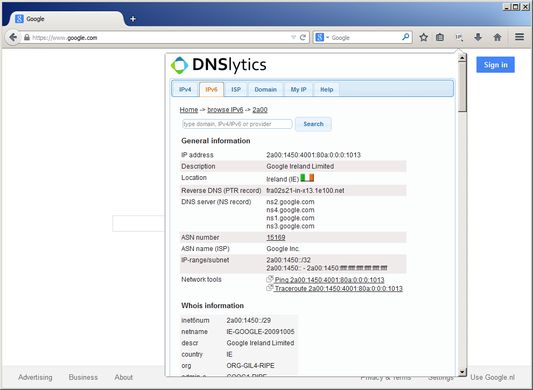Image resolution: width=533 pixels, height=390 pixels.
Task: Click the popup scrollbar down arrow
Action: click(x=462, y=372)
